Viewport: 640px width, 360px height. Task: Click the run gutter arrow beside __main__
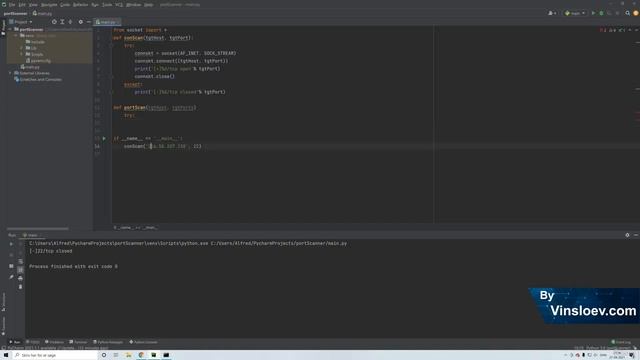(x=104, y=138)
